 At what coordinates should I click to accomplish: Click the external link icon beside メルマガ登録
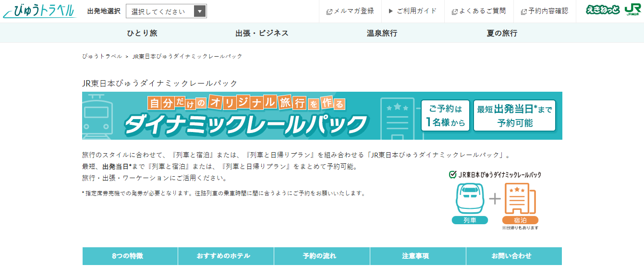(x=329, y=12)
